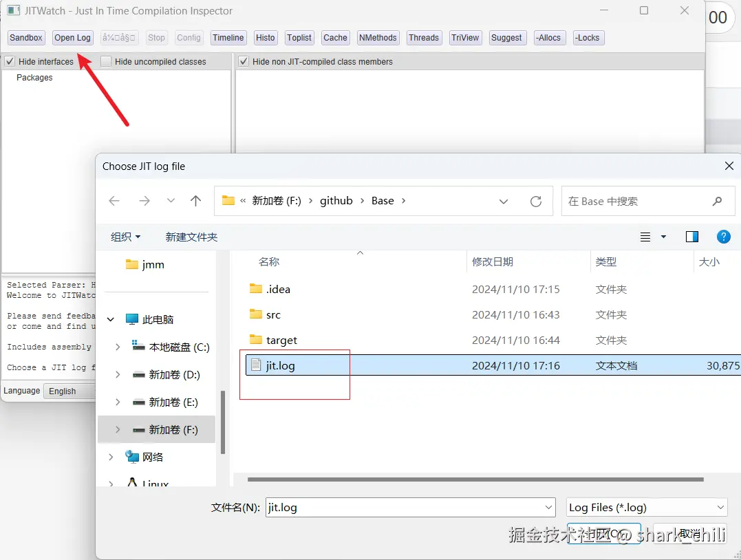Image resolution: width=741 pixels, height=560 pixels.
Task: Open the Threads view
Action: pyautogui.click(x=424, y=38)
